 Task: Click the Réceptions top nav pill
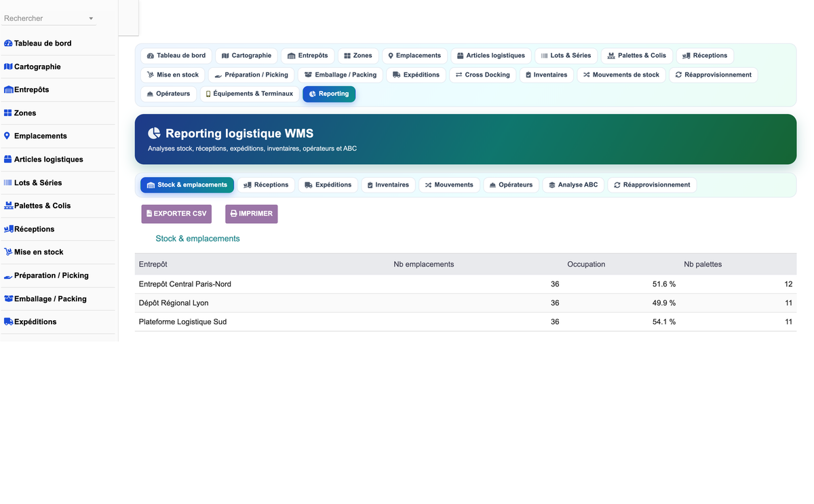coord(705,56)
